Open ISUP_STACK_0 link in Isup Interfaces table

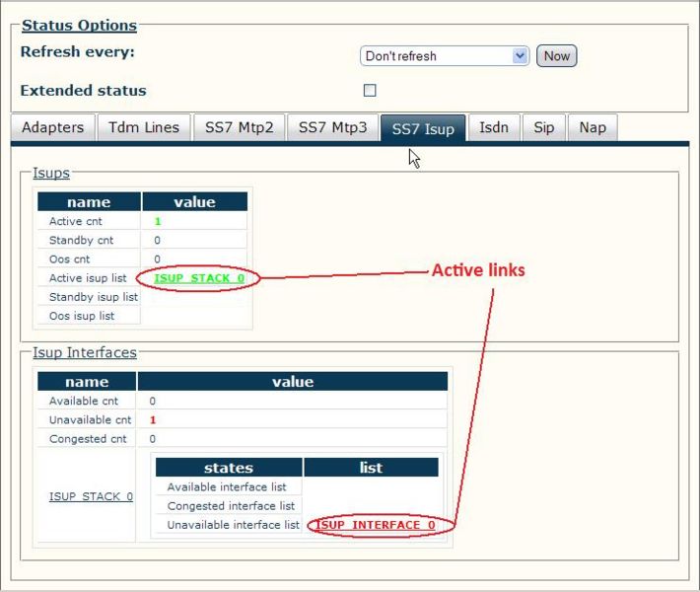click(91, 497)
